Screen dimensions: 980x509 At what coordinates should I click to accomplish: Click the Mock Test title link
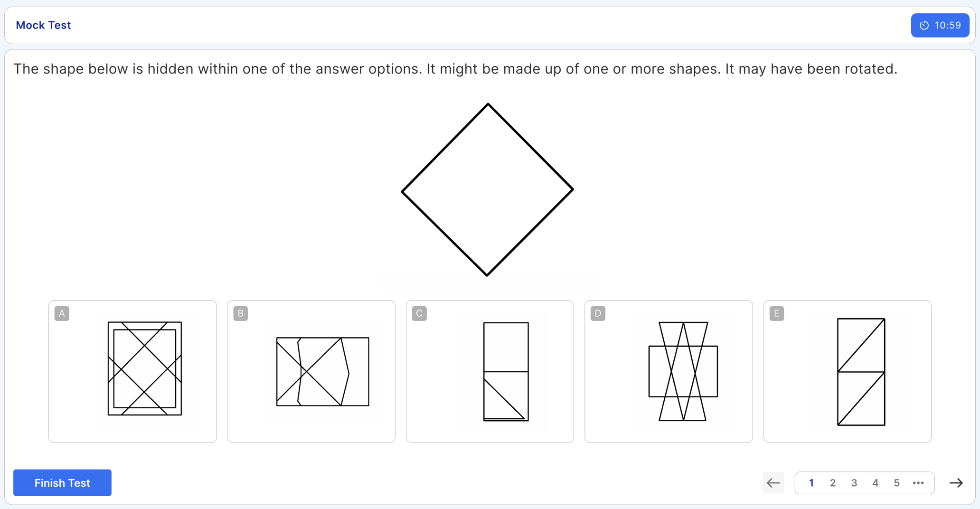[43, 25]
